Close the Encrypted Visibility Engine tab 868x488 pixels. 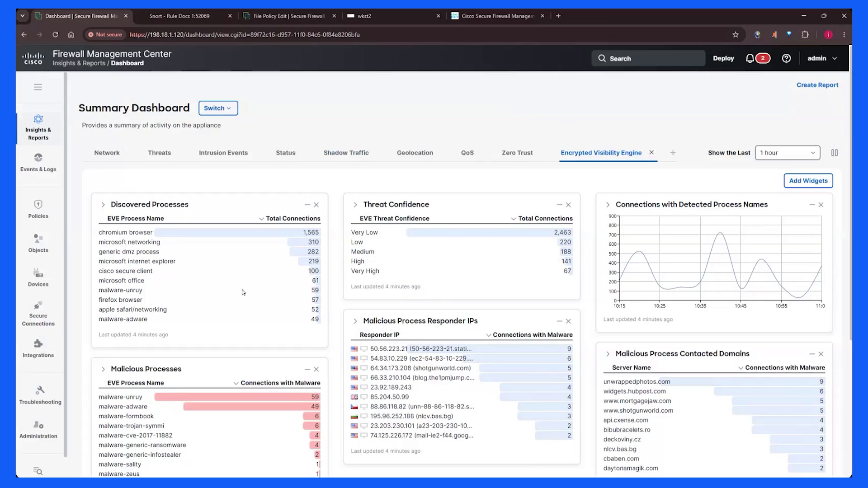click(x=652, y=152)
